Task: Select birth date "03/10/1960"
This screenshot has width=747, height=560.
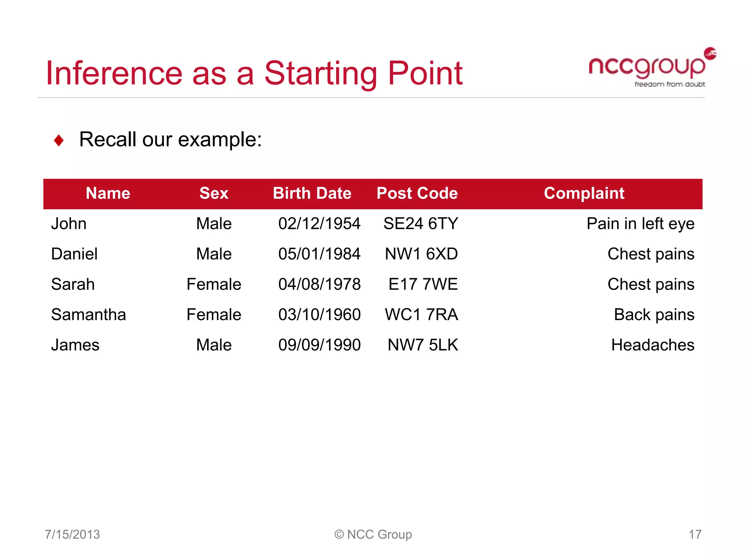Action: 320,314
